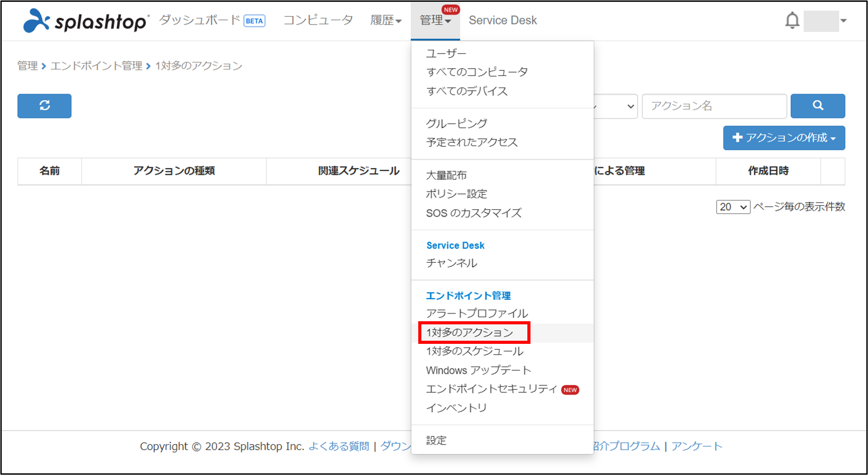Select インベントリ menu entry
The image size is (868, 475).
tap(456, 408)
